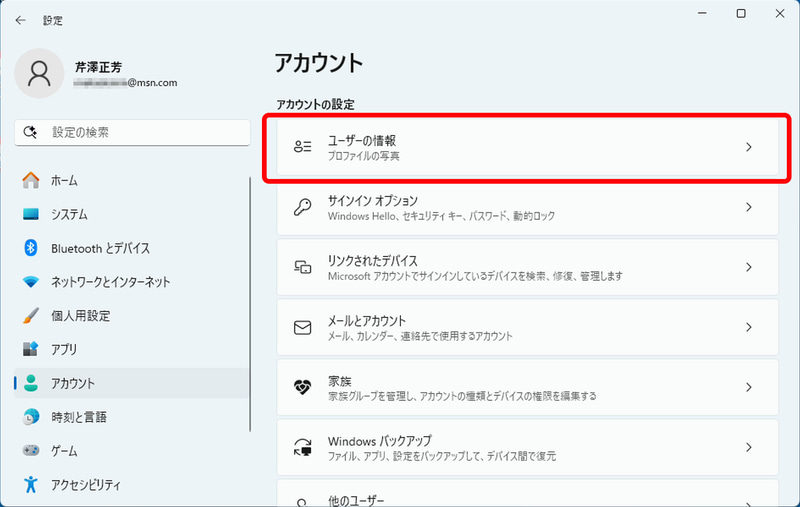Screen dimensions: 800x507
Task: Open リンクされたデバイス chevron arrow
Action: pyautogui.click(x=748, y=267)
